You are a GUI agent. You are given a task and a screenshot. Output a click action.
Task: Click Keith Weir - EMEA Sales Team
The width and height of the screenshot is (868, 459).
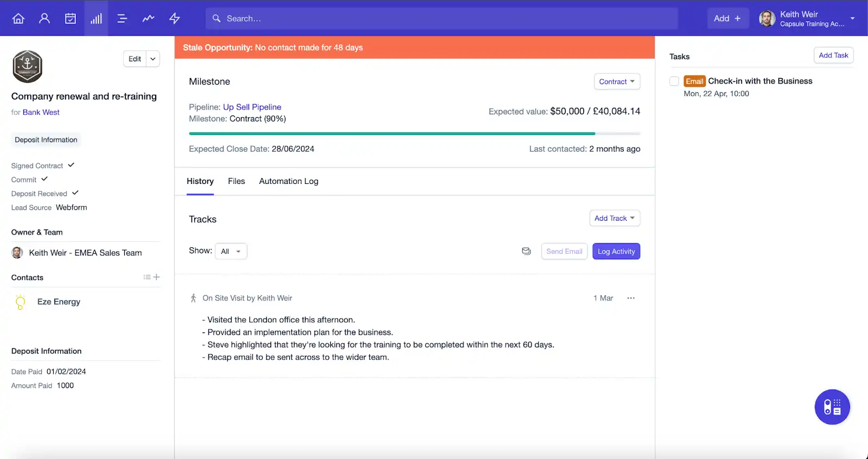[x=85, y=253]
